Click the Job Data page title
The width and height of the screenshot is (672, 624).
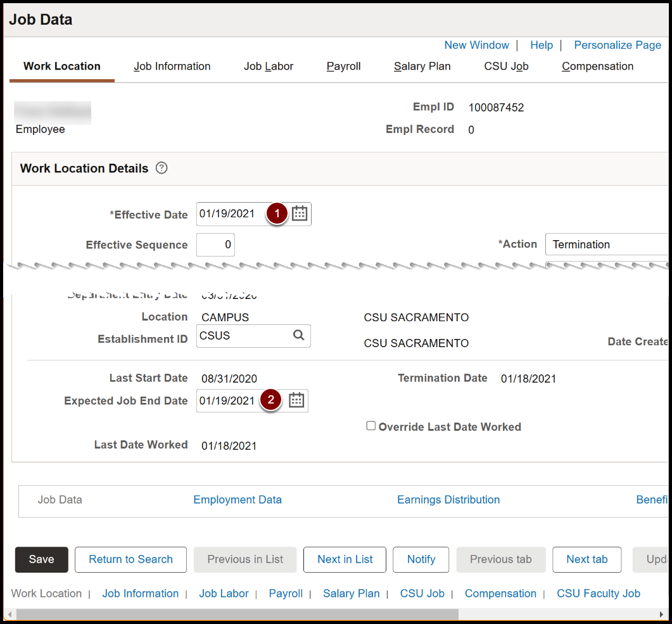pyautogui.click(x=41, y=19)
